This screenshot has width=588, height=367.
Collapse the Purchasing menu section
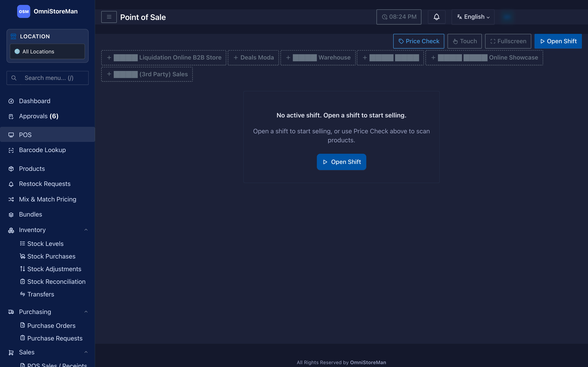(x=86, y=312)
